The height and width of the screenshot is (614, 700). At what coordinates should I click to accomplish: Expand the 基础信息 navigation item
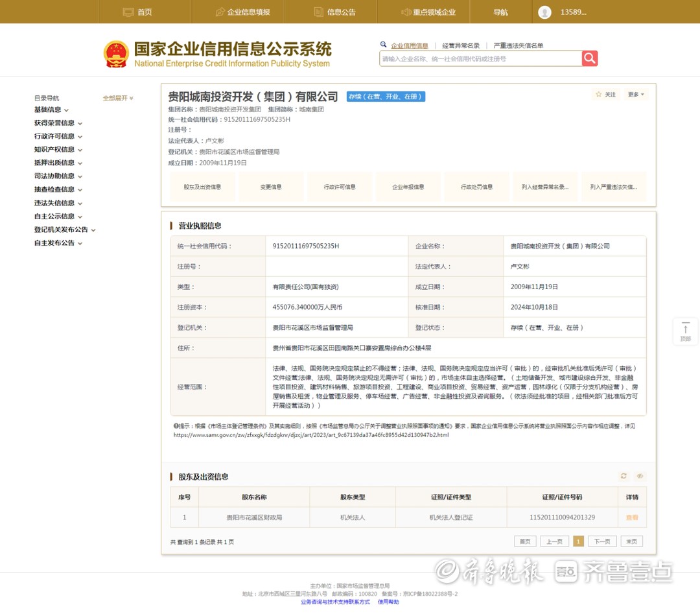[51, 110]
